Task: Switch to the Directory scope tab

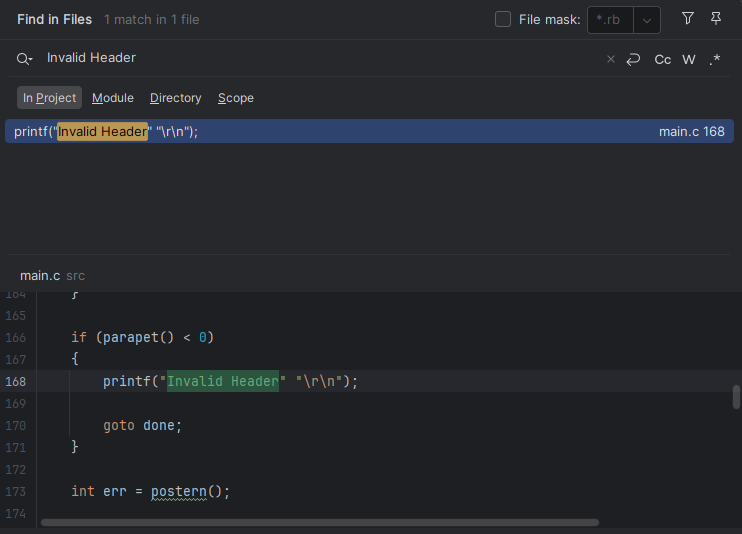Action: pos(176,98)
